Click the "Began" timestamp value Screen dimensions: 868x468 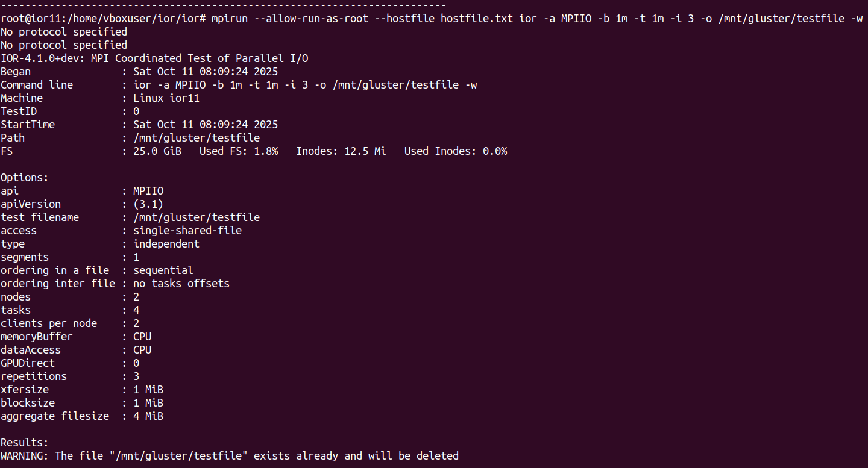pos(206,72)
